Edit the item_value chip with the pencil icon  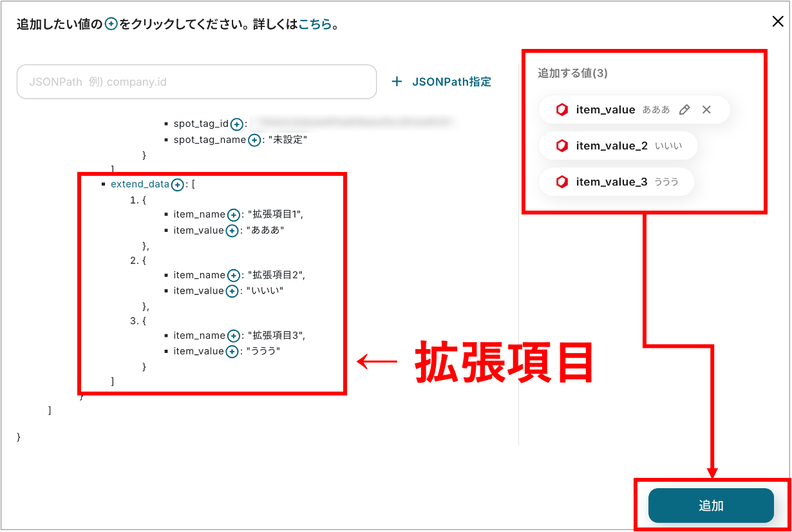pos(684,109)
